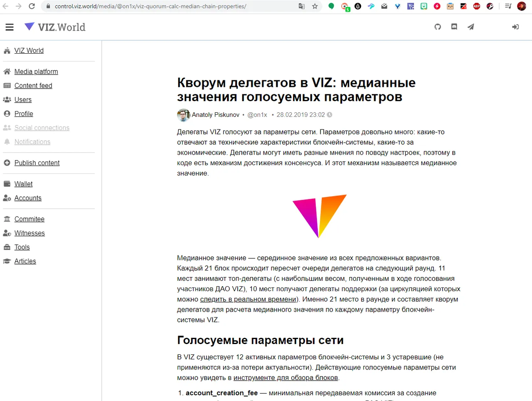Click the 'Голосуемые параметры сети' heading
The width and height of the screenshot is (532, 401).
260,340
